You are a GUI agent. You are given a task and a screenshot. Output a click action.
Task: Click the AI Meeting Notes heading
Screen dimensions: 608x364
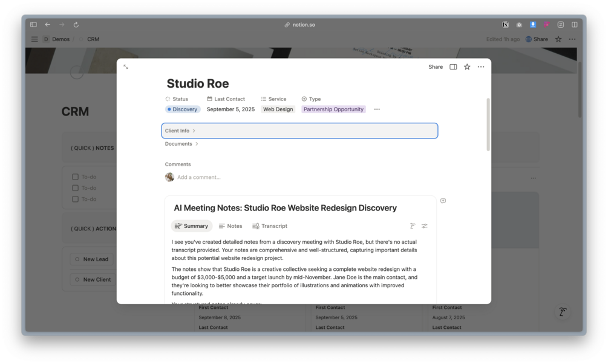point(285,208)
